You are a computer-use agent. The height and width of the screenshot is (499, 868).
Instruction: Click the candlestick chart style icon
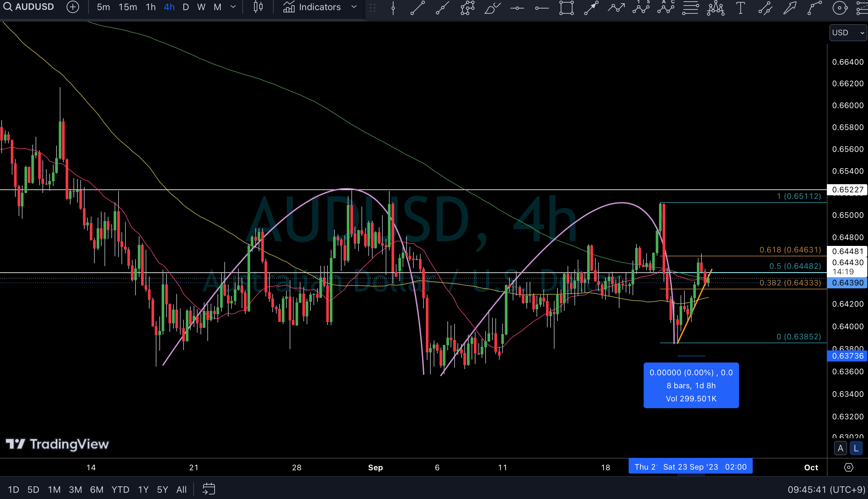pyautogui.click(x=258, y=7)
